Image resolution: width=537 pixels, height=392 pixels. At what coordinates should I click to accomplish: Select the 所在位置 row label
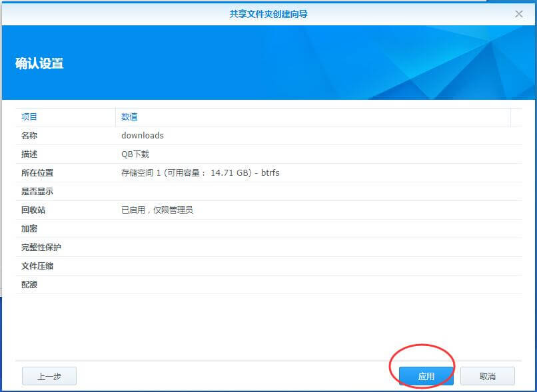tap(37, 173)
